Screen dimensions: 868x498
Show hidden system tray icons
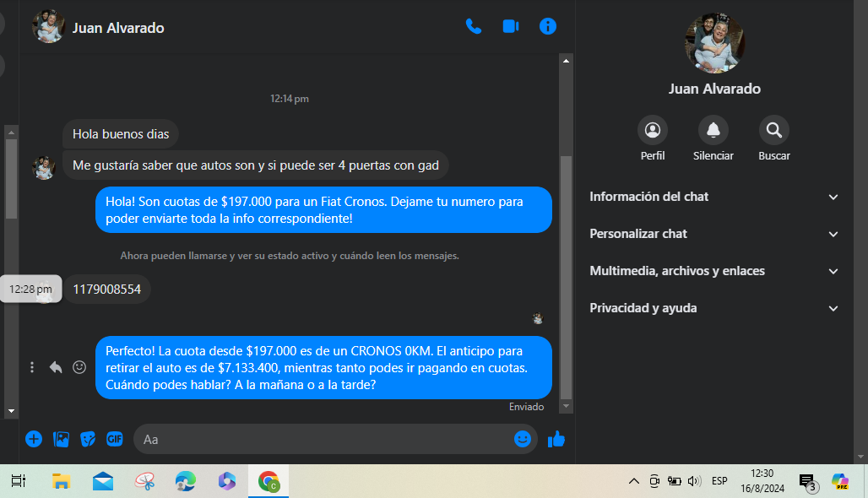pyautogui.click(x=634, y=481)
